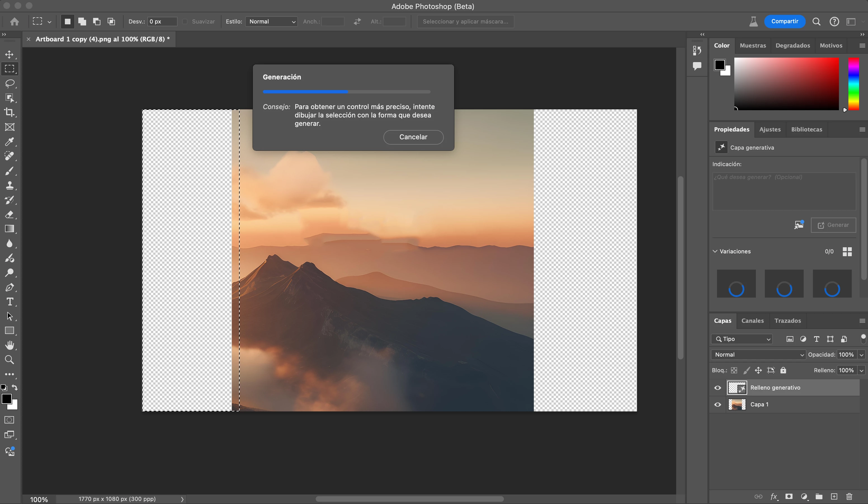Select the Pen tool
The image size is (868, 504).
(x=10, y=287)
